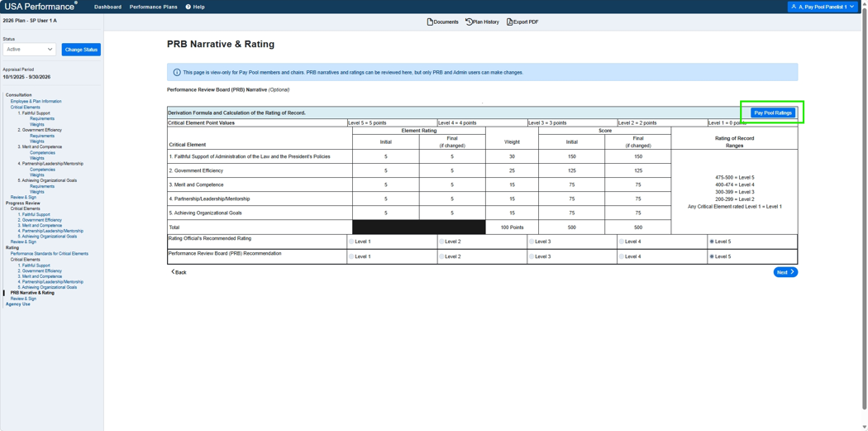Viewport: 868px width, 431px height.
Task: Open Agency Use in sidebar
Action: click(17, 304)
